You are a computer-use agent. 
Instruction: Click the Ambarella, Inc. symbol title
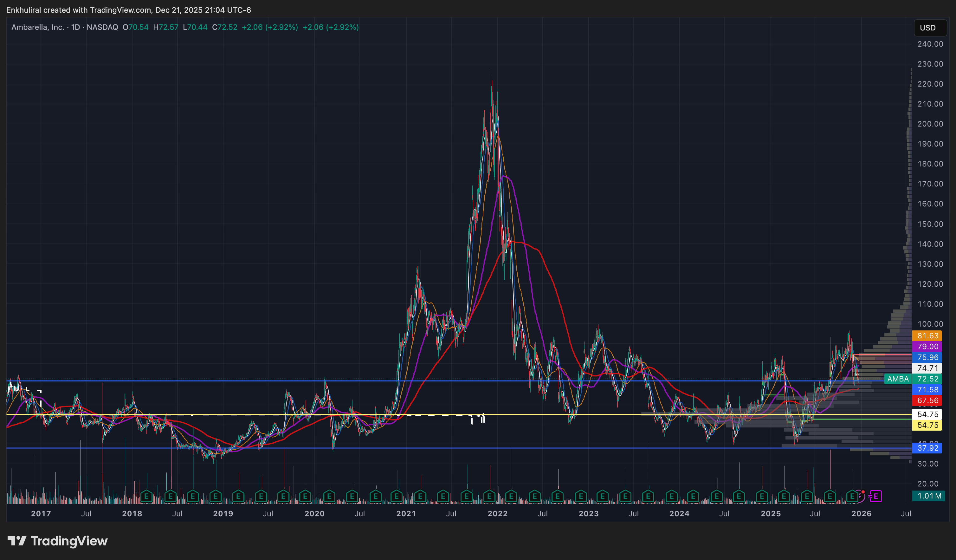coord(37,27)
